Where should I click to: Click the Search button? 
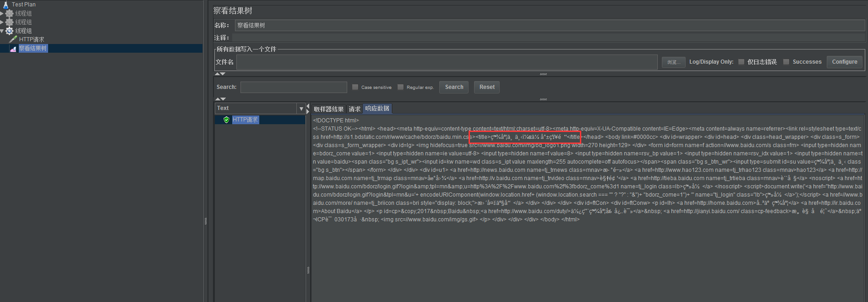454,87
